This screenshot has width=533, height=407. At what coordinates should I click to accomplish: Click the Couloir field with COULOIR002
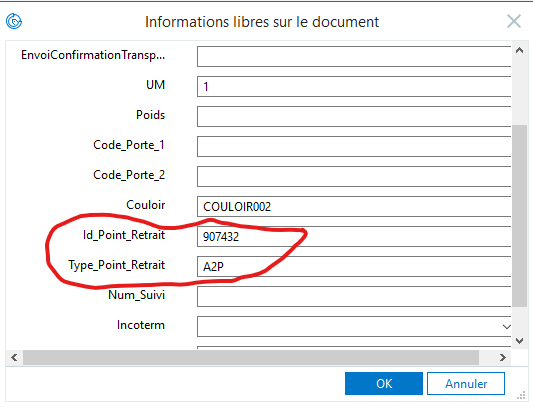pyautogui.click(x=354, y=206)
